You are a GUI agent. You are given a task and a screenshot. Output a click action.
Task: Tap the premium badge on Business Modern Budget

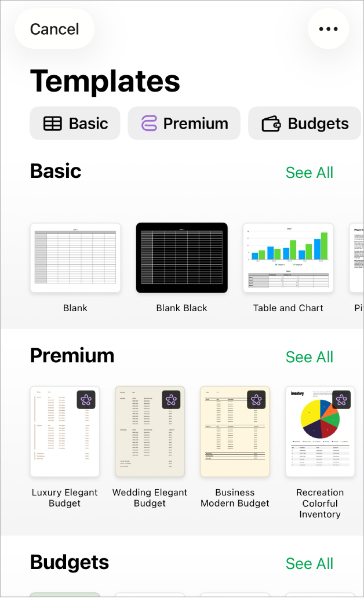(x=256, y=399)
